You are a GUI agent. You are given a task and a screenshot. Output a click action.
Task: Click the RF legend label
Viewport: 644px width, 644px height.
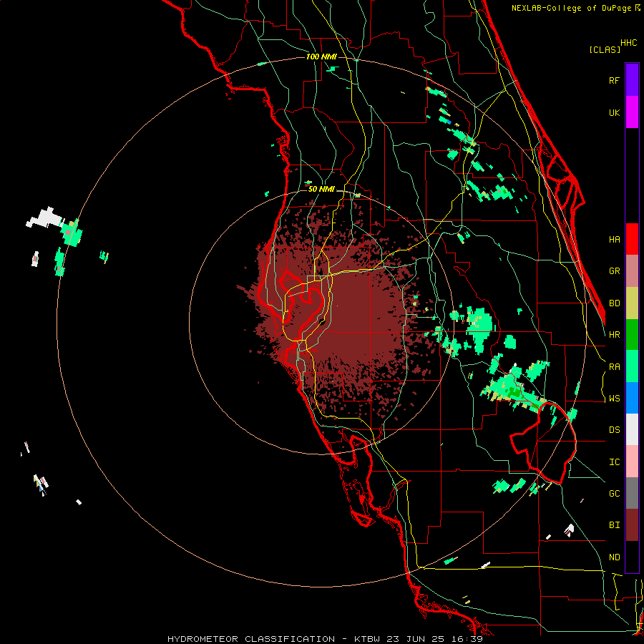click(x=615, y=80)
